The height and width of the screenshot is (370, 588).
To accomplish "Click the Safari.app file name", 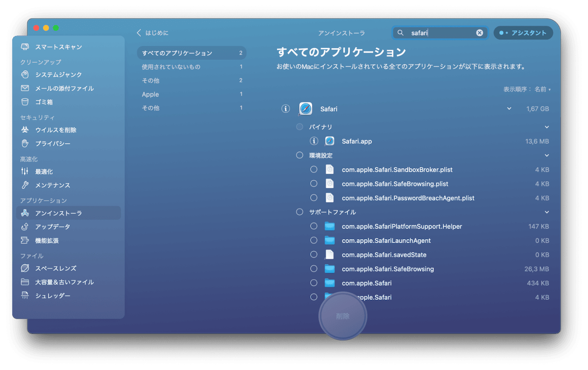I will pyautogui.click(x=357, y=141).
